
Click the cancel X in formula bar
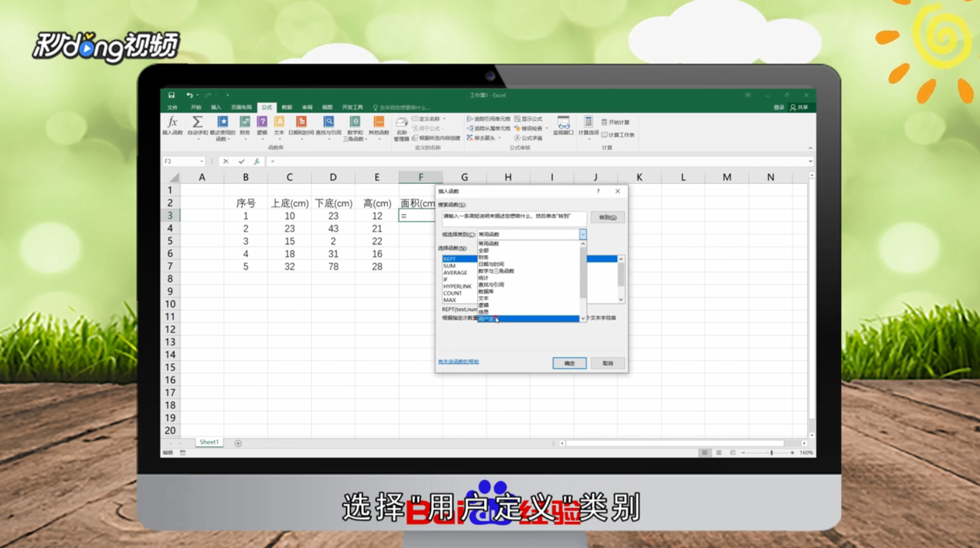tap(226, 162)
